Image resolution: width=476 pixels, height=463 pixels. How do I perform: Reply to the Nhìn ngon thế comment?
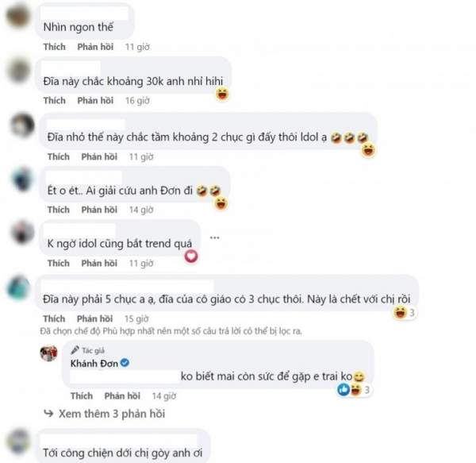point(95,47)
